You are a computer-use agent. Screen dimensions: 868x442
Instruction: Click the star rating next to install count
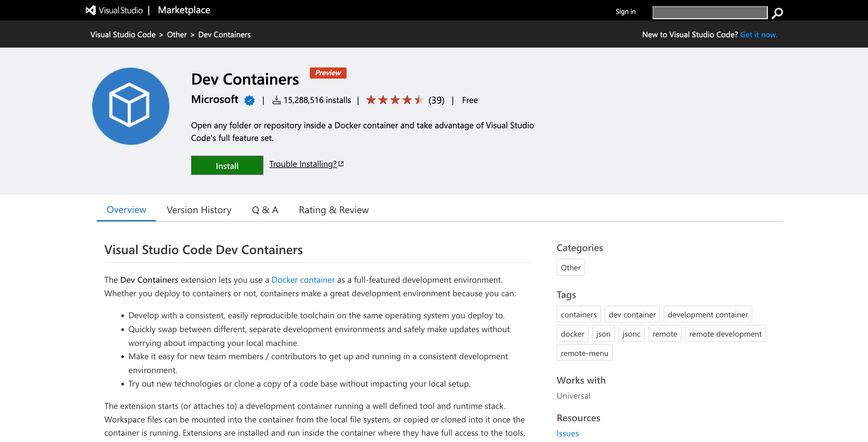394,100
